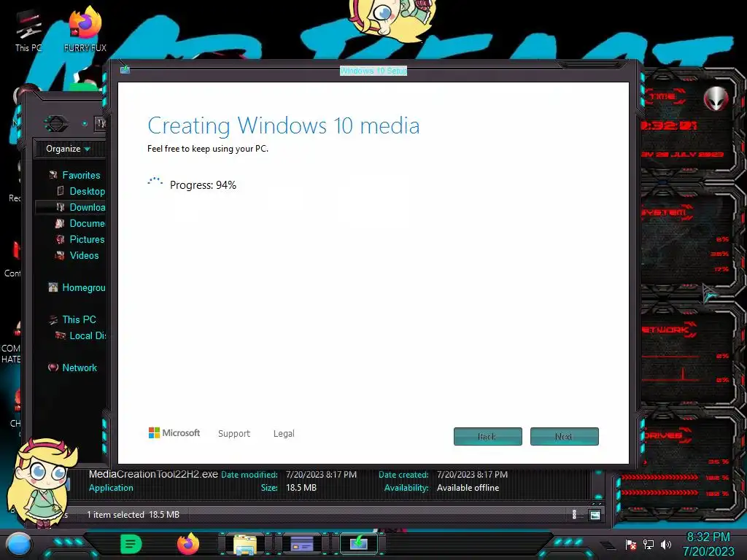
Task: Switch Explorer to large icons view in status bar
Action: click(595, 514)
